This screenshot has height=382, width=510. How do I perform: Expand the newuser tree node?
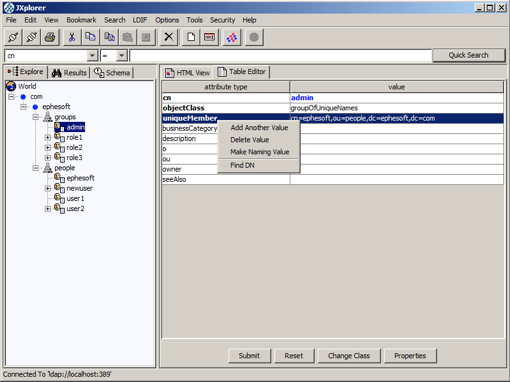(48, 188)
